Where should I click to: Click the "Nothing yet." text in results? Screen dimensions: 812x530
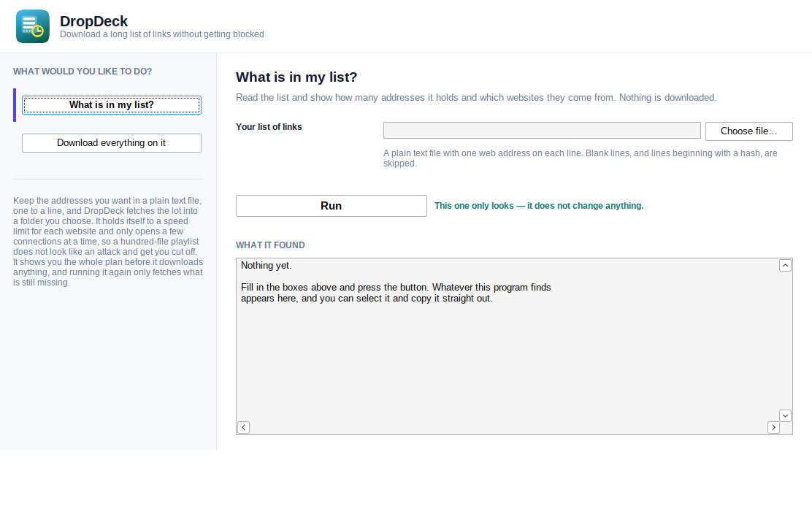[267, 266]
